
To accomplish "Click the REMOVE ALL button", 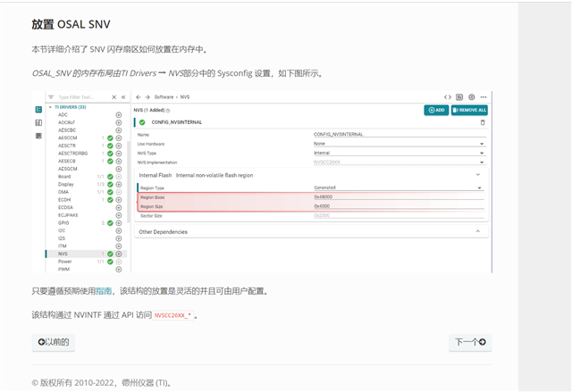I will tap(469, 110).
